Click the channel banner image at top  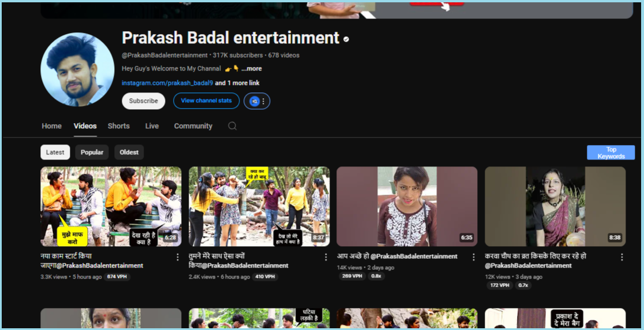337,10
